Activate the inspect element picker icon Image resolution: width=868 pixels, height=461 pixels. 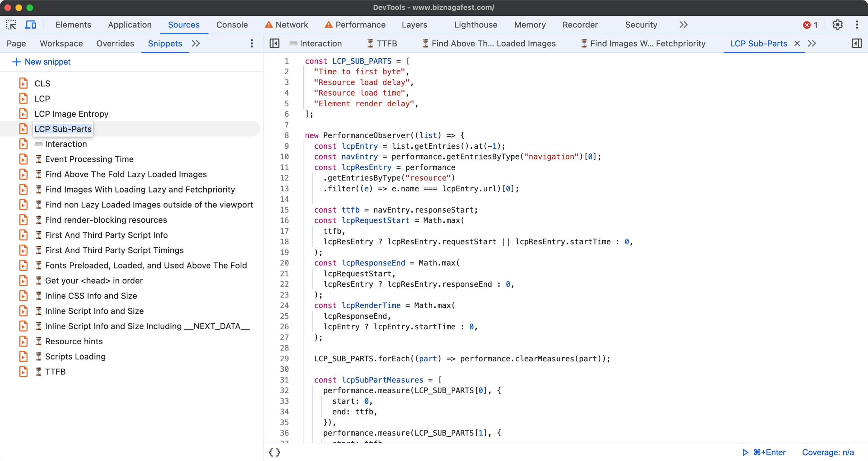(11, 25)
